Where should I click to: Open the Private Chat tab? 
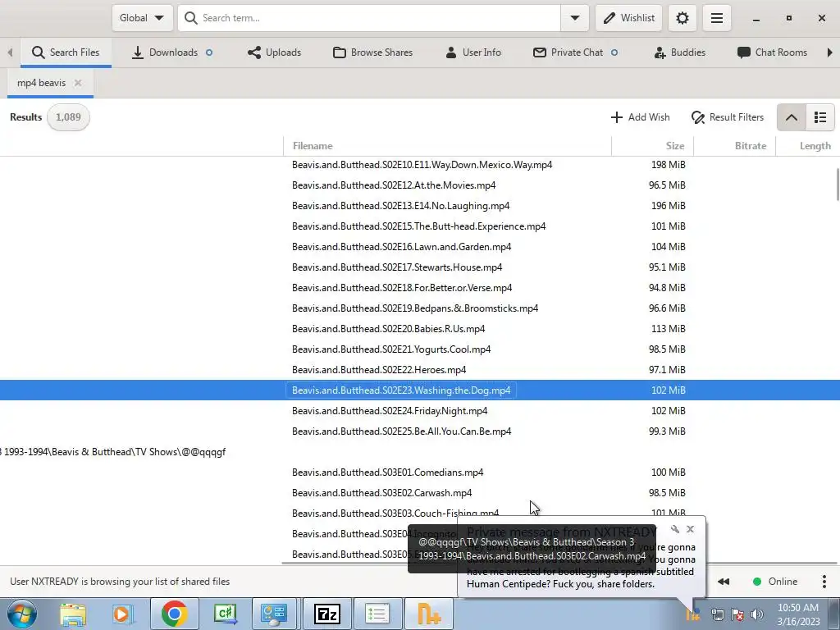575,52
